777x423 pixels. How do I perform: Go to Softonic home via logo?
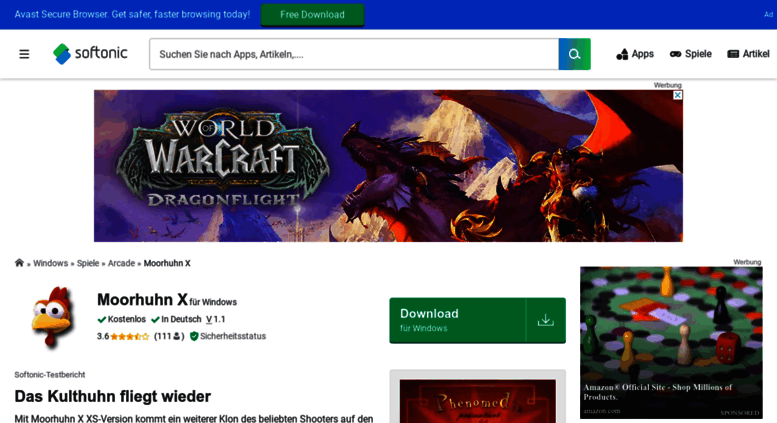[90, 53]
